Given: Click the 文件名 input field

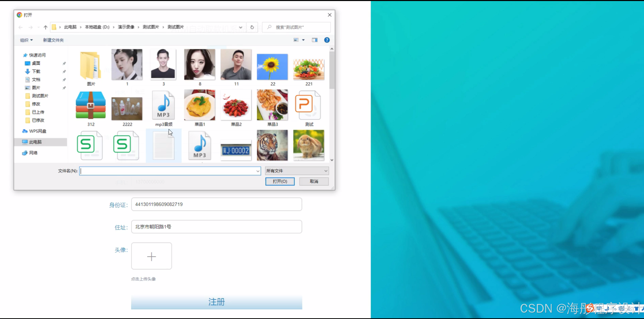Looking at the screenshot, I should [x=168, y=171].
